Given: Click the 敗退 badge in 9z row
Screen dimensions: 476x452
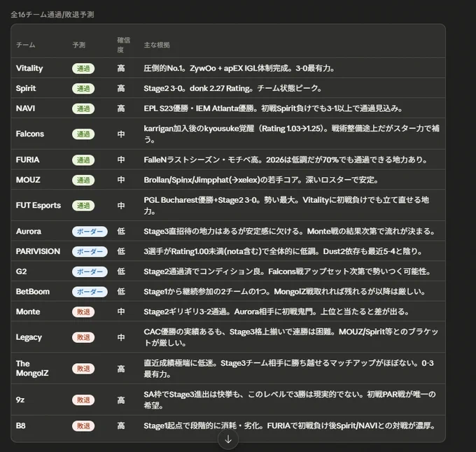Looking at the screenshot, I should point(83,400).
